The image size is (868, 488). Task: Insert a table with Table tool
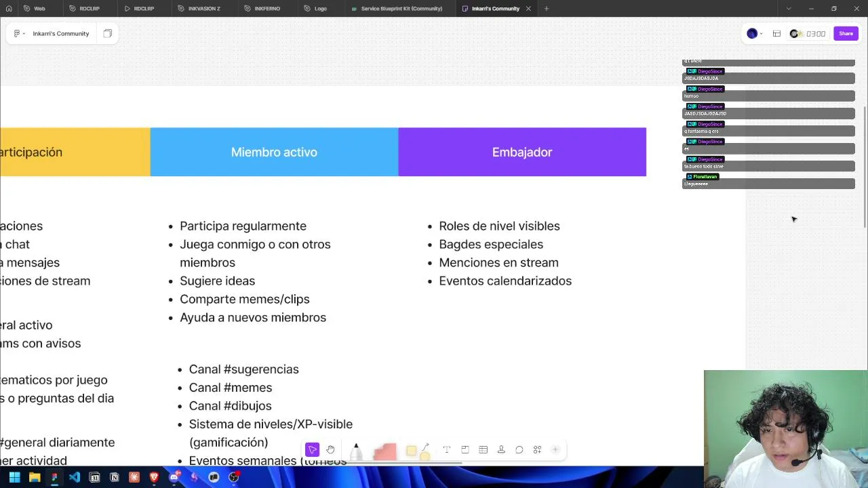(483, 449)
